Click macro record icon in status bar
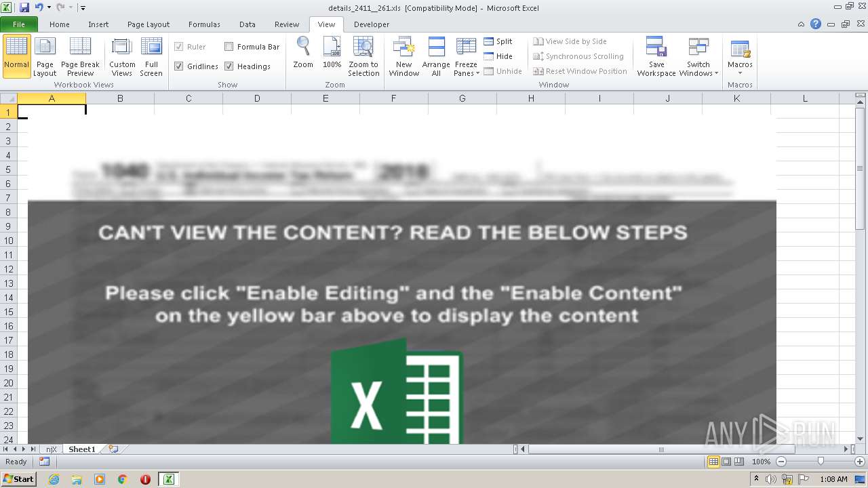This screenshot has height=488, width=868. click(x=44, y=462)
